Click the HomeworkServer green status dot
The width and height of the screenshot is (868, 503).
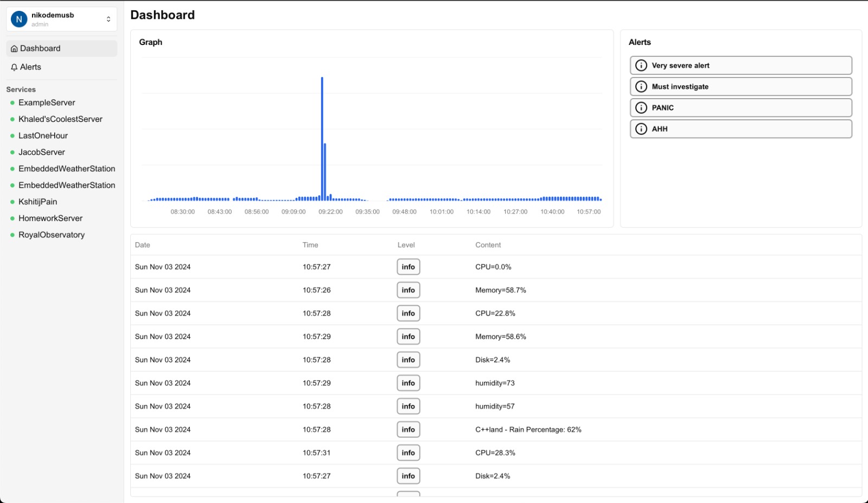tap(12, 218)
